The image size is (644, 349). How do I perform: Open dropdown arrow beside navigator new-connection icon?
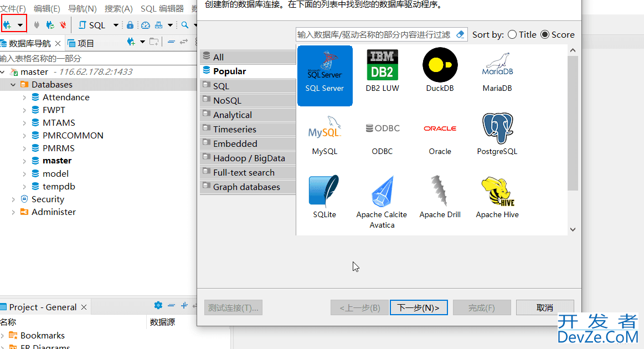click(x=142, y=42)
